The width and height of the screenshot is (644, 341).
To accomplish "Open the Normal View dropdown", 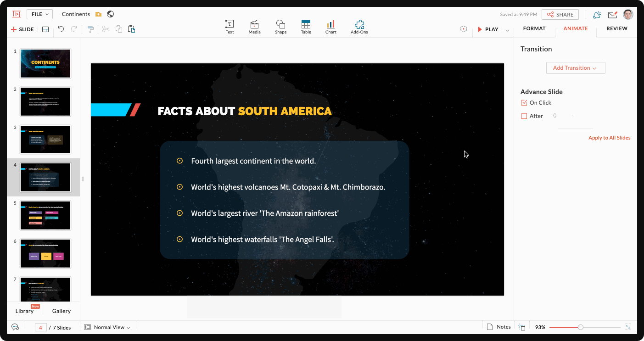I will 107,327.
